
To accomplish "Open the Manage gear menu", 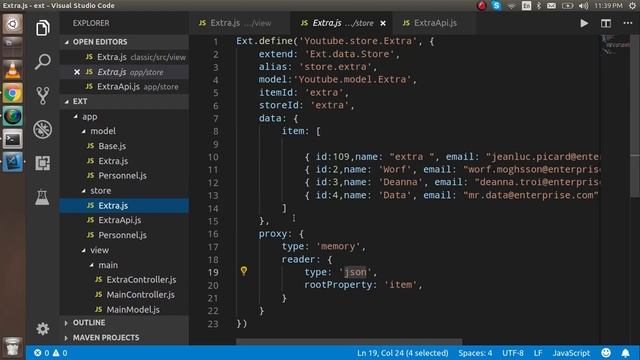I will [42, 329].
